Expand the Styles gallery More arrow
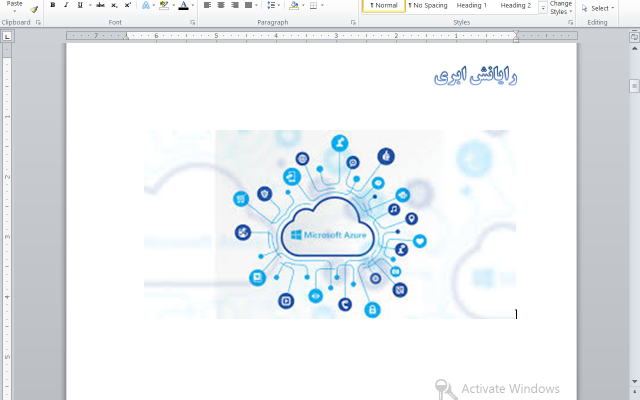Viewport: 640px width, 400px height. tap(543, 8)
